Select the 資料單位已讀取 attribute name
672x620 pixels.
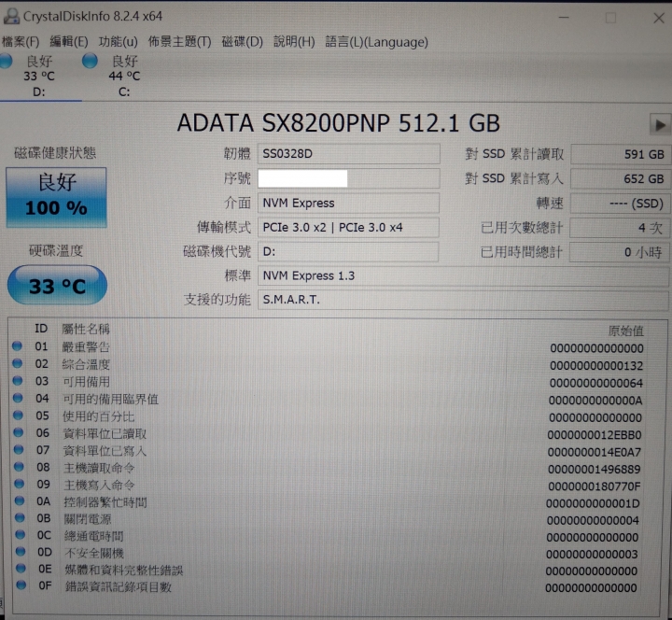105,434
